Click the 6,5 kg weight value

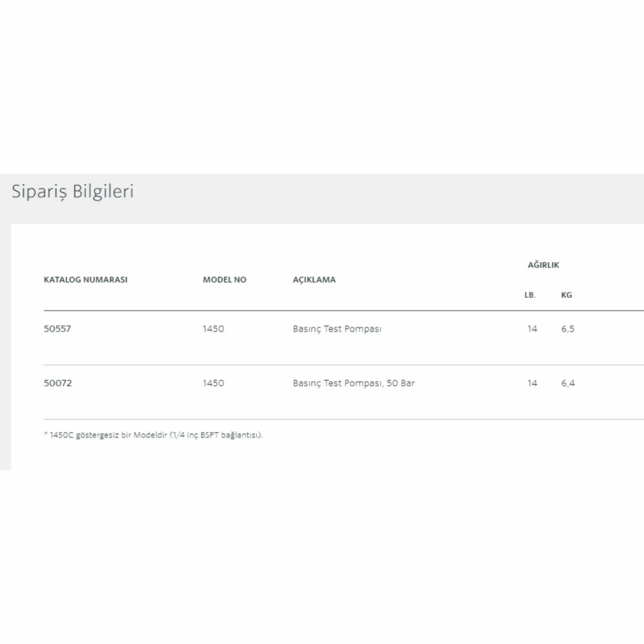pyautogui.click(x=568, y=329)
